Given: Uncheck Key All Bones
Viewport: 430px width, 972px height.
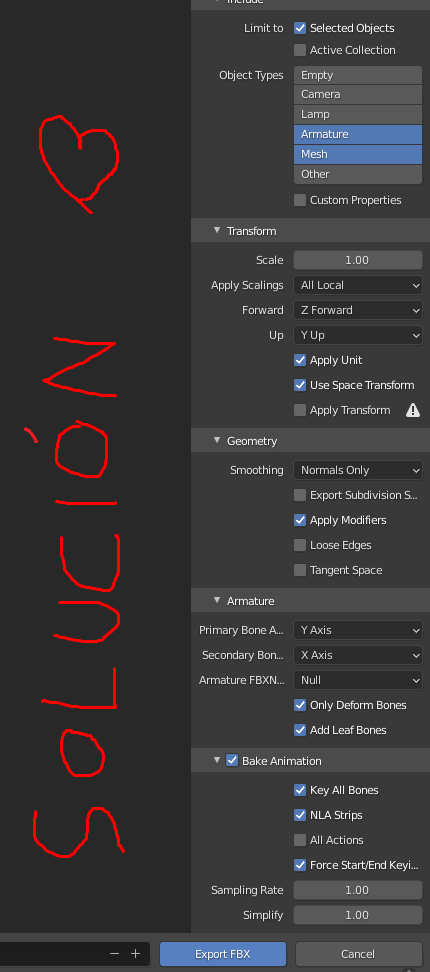Looking at the screenshot, I should (300, 790).
